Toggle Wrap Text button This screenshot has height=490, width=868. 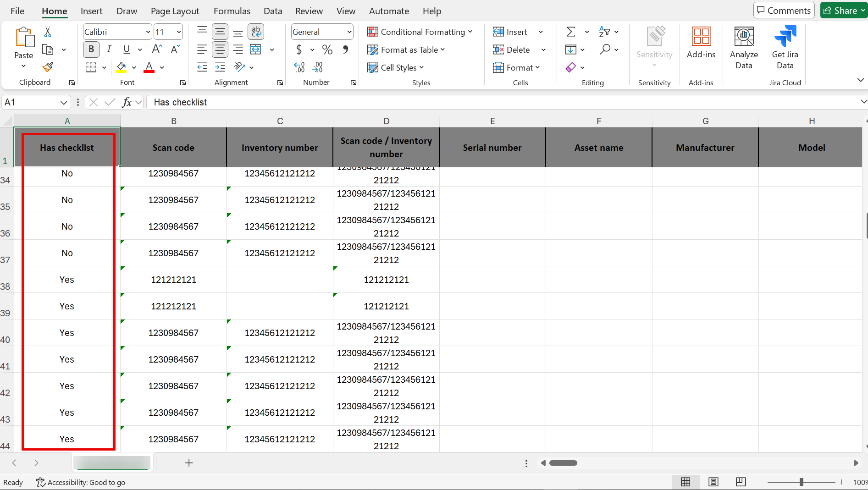tap(256, 32)
